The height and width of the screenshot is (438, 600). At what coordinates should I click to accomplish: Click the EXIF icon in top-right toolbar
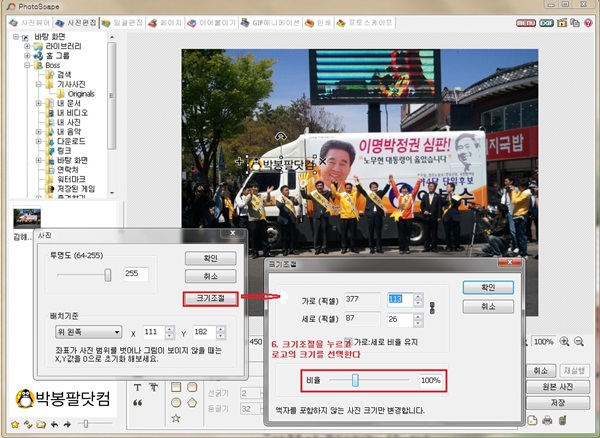tap(546, 21)
